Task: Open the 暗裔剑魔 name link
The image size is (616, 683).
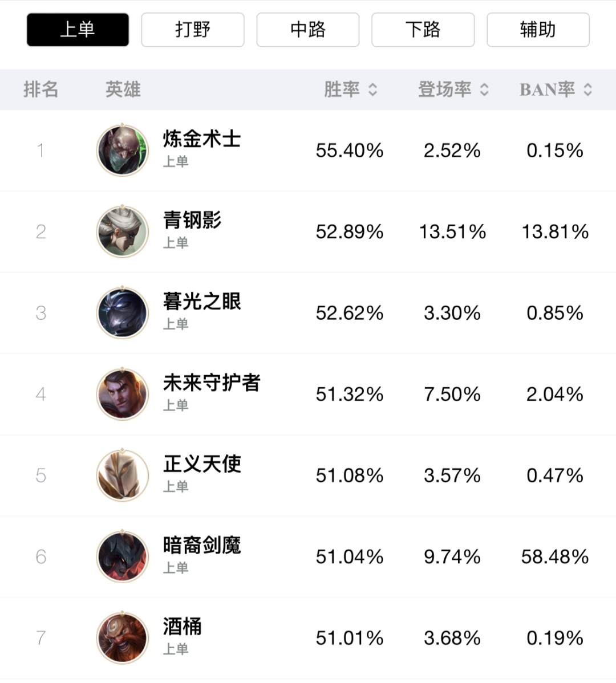Action: pyautogui.click(x=202, y=546)
